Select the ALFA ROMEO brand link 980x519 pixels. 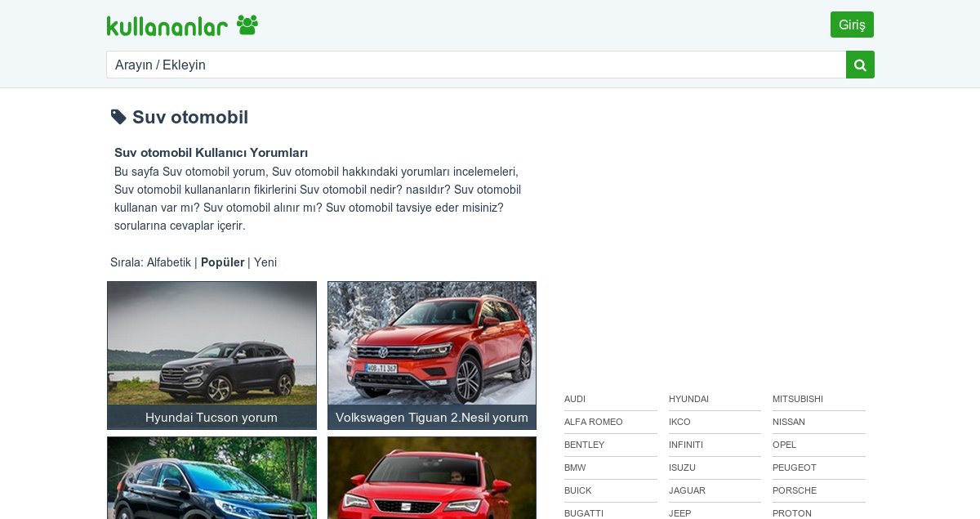(594, 422)
